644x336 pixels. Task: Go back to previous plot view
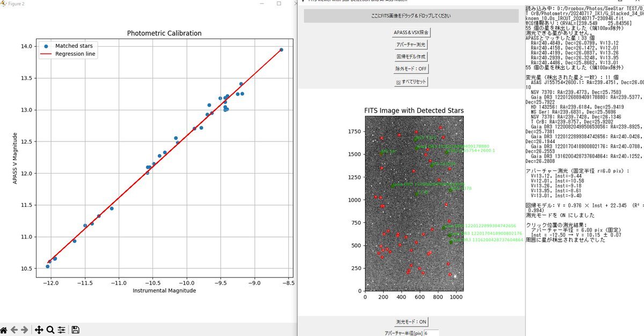tap(14, 330)
